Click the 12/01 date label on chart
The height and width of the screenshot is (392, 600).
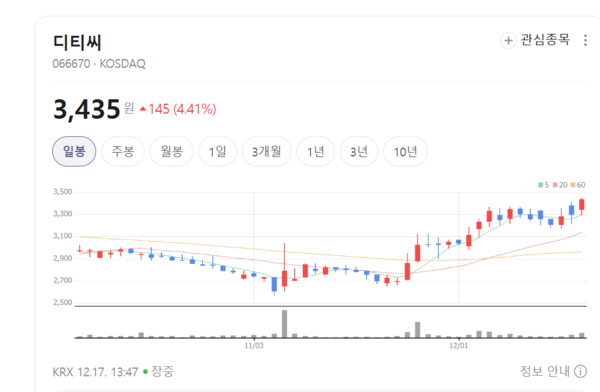458,346
